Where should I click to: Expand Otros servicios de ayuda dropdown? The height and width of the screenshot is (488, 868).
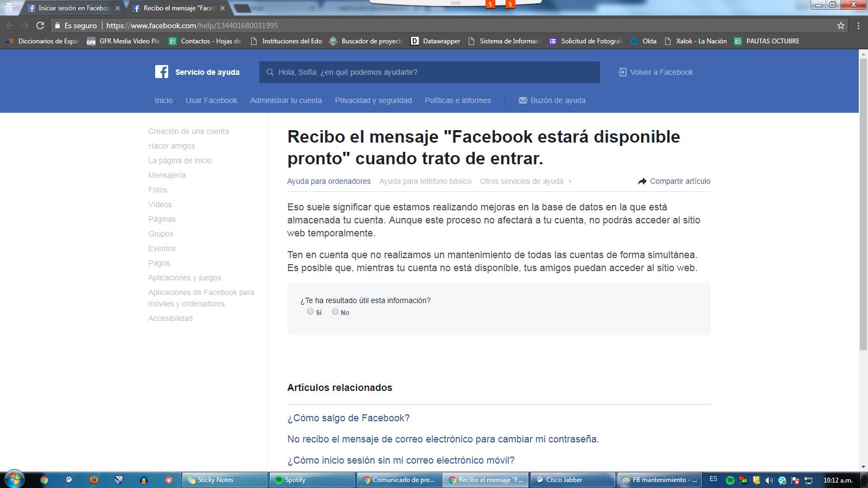click(525, 181)
